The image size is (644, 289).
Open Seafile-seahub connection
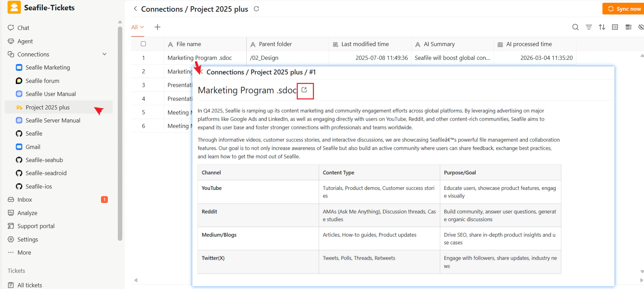click(44, 160)
